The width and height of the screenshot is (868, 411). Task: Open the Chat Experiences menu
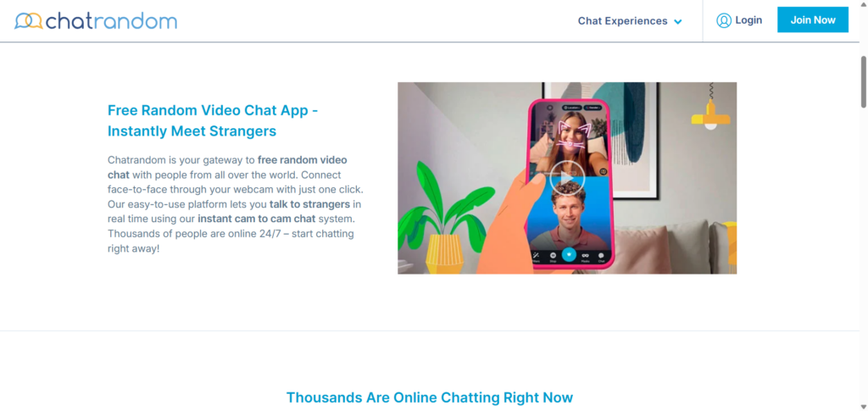[630, 21]
